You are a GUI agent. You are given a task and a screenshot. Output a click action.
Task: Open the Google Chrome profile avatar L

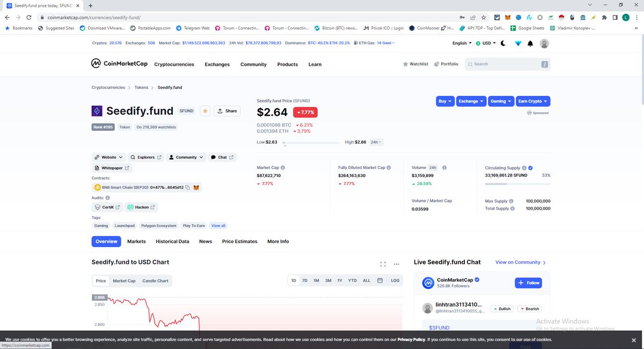click(x=626, y=17)
